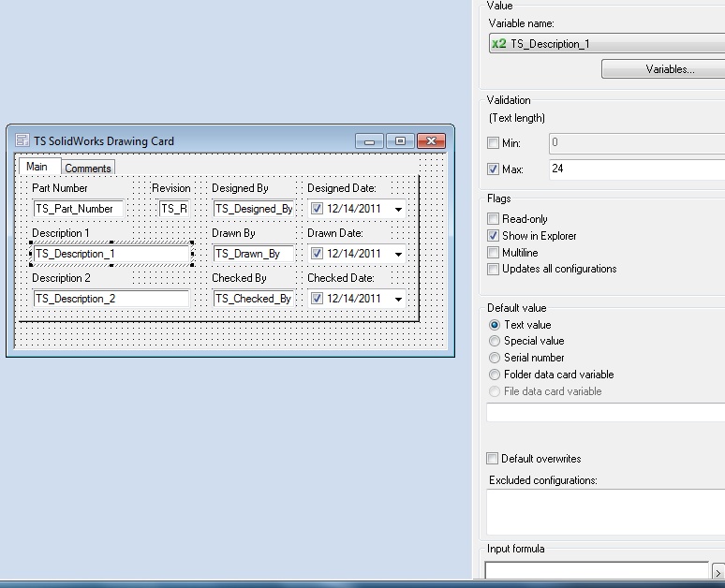The height and width of the screenshot is (588, 725).
Task: Open the Drawn Date dropdown arrow
Action: tap(398, 255)
